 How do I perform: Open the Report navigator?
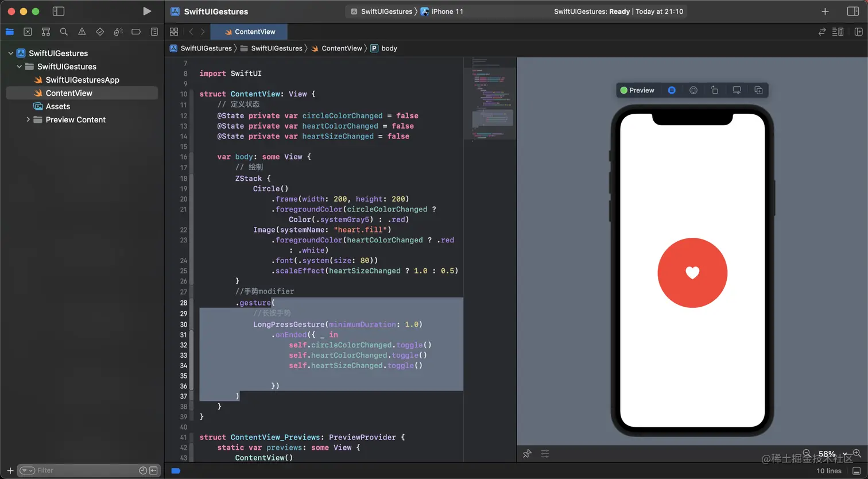coord(154,32)
